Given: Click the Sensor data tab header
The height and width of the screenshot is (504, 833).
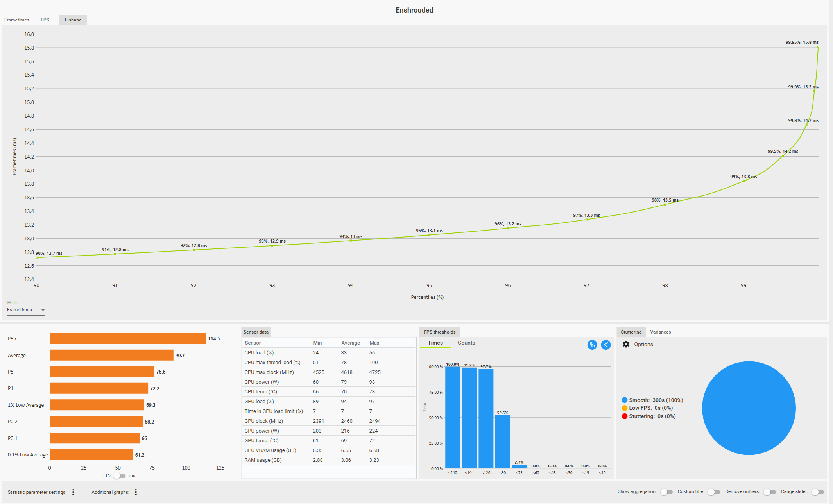Looking at the screenshot, I should pos(256,332).
